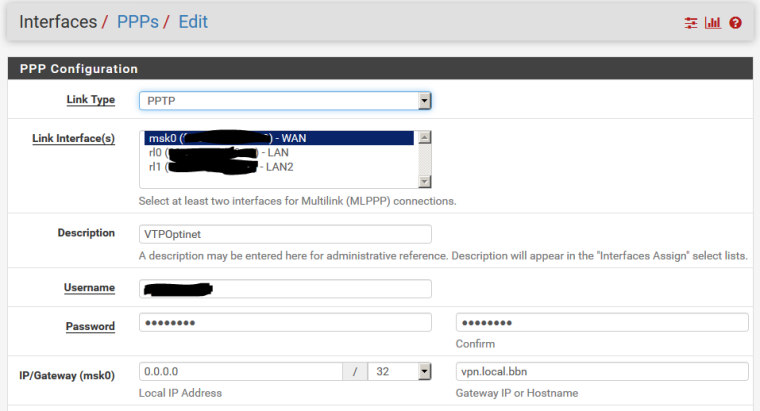Open the subnet mask 32 dropdown
The image size is (760, 411).
tap(399, 372)
